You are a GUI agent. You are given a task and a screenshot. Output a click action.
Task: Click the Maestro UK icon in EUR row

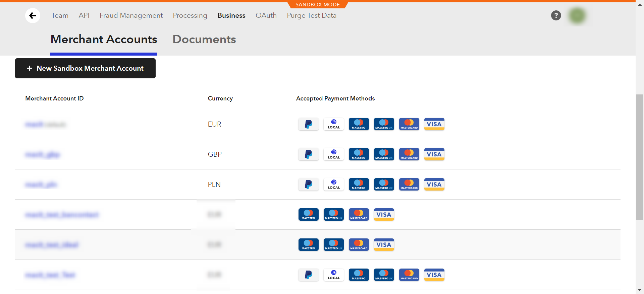[x=384, y=124]
